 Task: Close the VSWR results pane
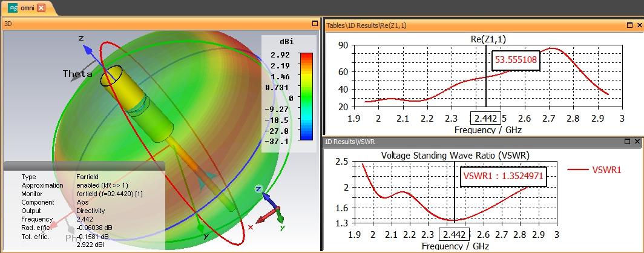pyautogui.click(x=637, y=141)
